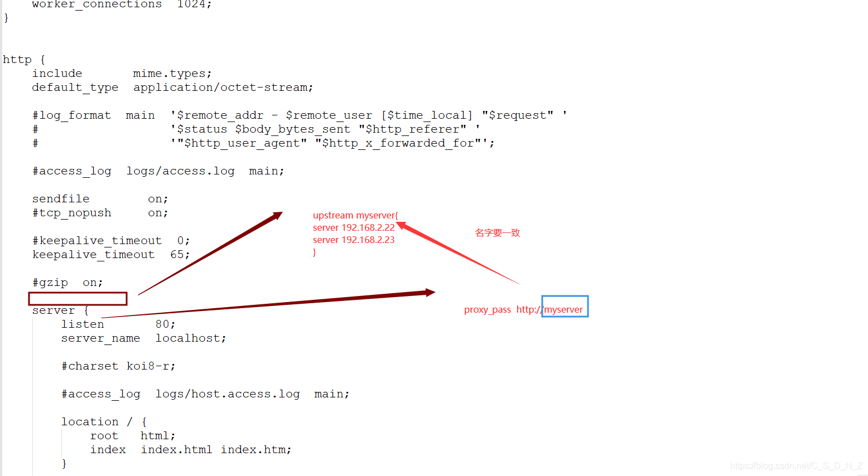The image size is (868, 476).
Task: Click the 'http {' line
Action: click(24, 60)
